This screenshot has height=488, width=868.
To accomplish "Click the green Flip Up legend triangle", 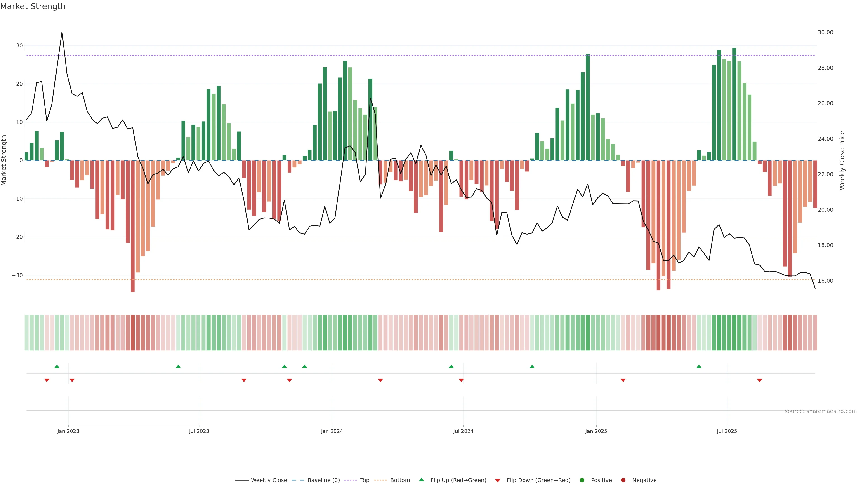I will click(x=421, y=480).
